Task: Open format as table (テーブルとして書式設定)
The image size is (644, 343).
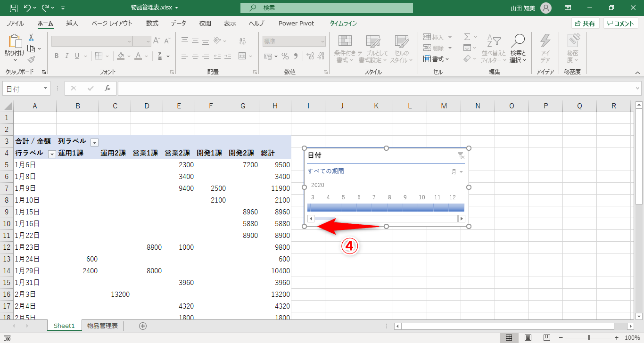Action: coord(372,49)
